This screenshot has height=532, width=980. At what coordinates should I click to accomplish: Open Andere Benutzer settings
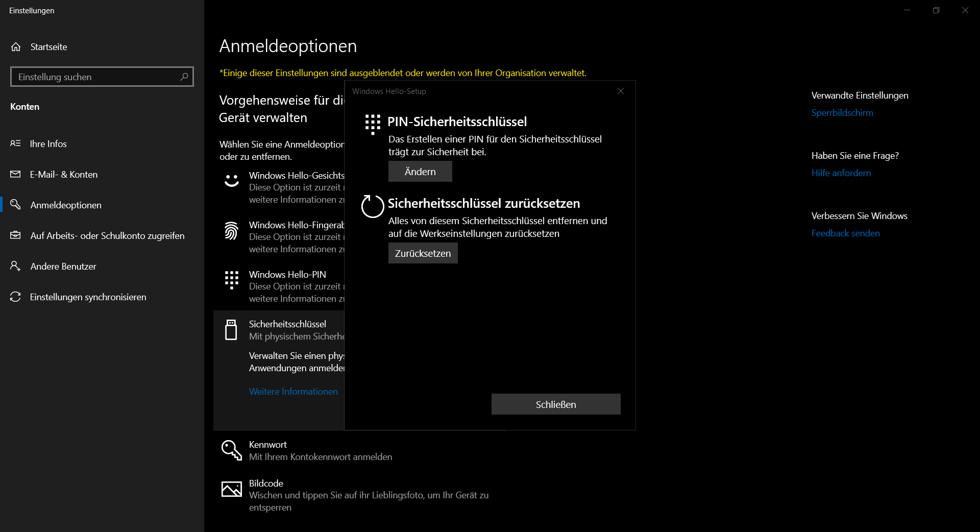(x=102, y=267)
